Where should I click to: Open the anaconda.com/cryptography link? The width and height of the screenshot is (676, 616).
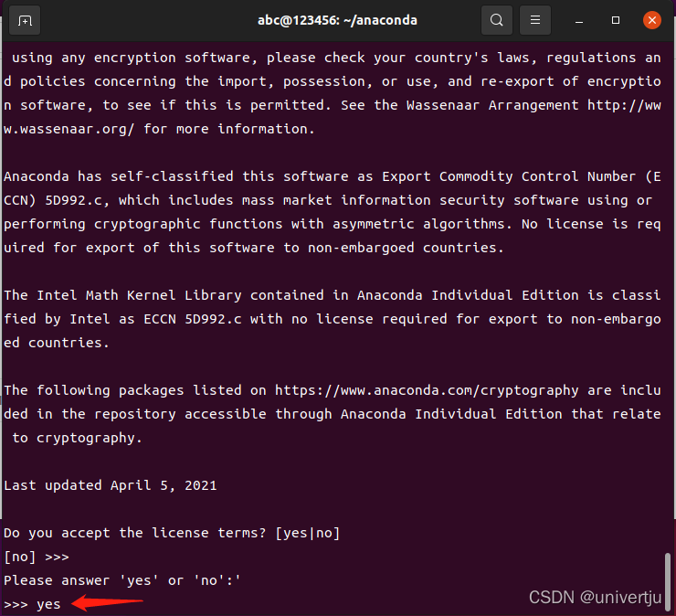(427, 390)
